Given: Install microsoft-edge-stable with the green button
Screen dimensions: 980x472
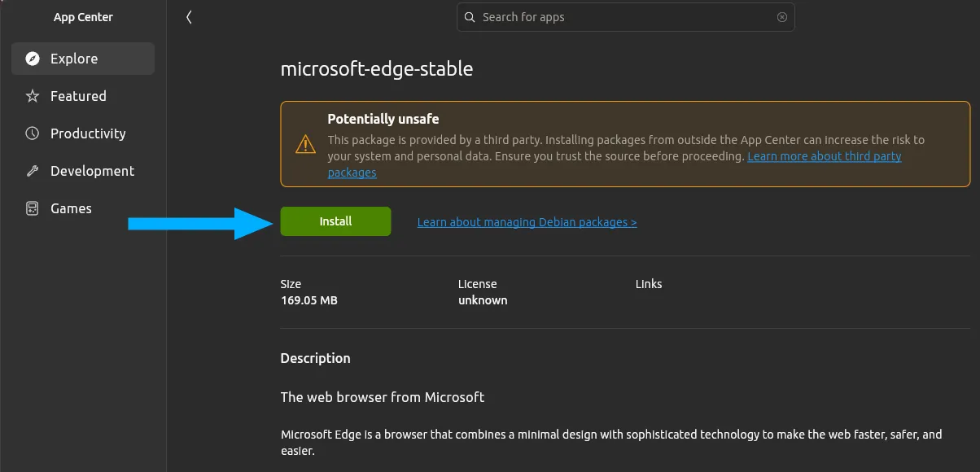Looking at the screenshot, I should 335,221.
